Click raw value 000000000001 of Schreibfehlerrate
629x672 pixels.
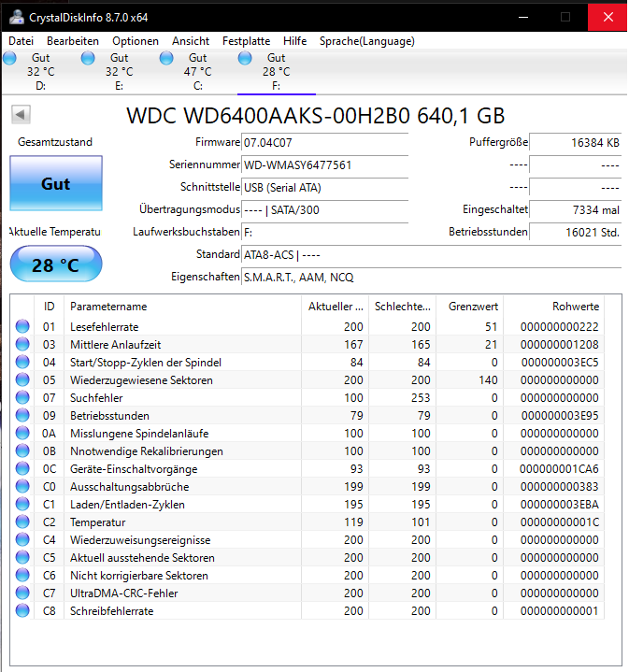tap(559, 611)
